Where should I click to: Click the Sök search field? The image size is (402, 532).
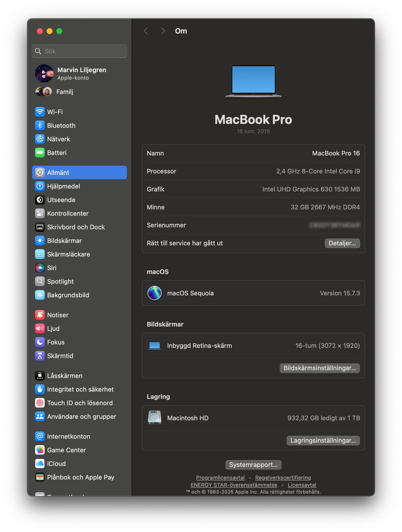(80, 51)
